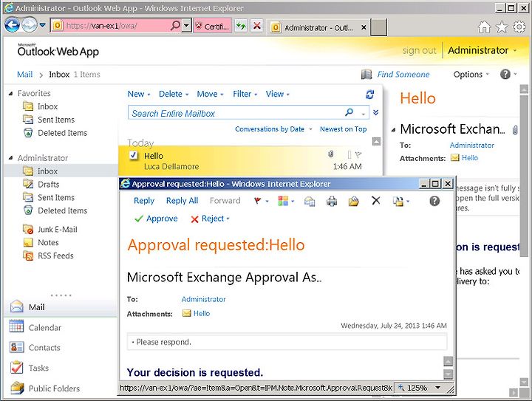Click the message list scroll up arrow
The width and height of the screenshot is (532, 401).
point(376,141)
